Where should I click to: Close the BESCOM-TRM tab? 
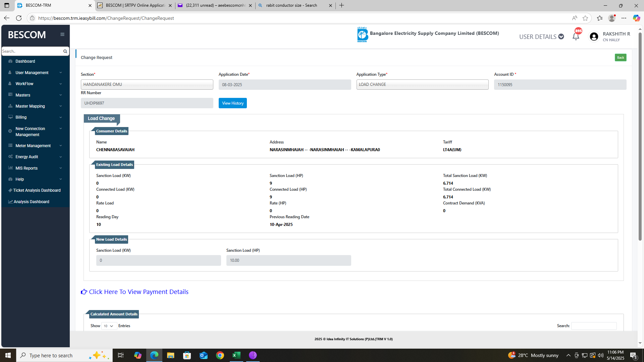click(90, 5)
